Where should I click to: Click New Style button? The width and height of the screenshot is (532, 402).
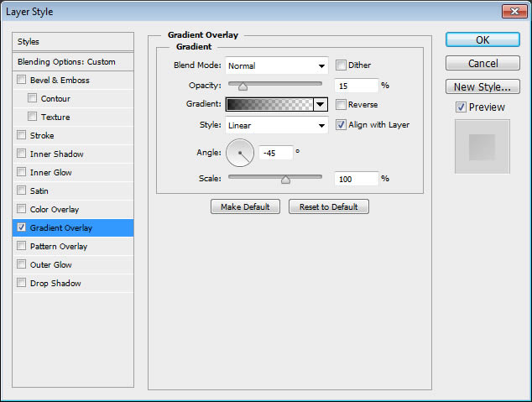tap(482, 87)
